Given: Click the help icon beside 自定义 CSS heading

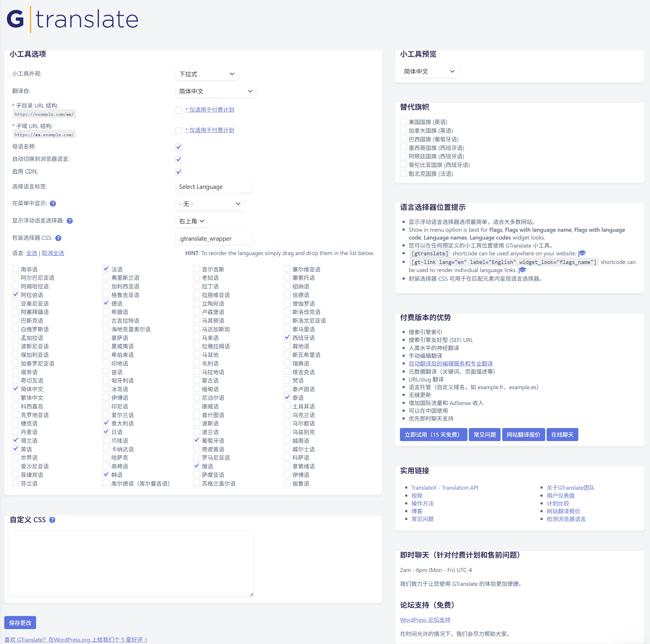Looking at the screenshot, I should (x=52, y=520).
